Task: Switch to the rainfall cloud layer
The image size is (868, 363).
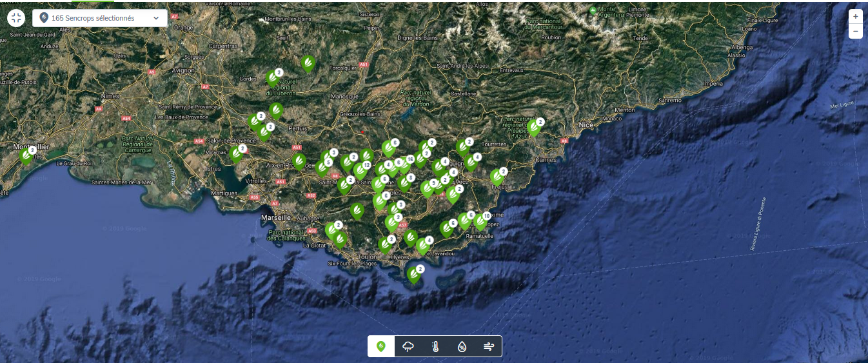Action: 408,346
